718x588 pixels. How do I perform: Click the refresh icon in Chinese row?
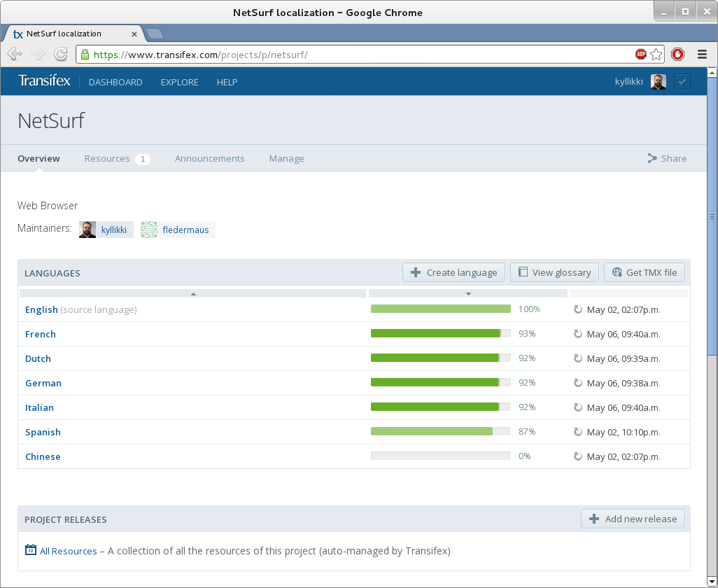click(x=578, y=456)
